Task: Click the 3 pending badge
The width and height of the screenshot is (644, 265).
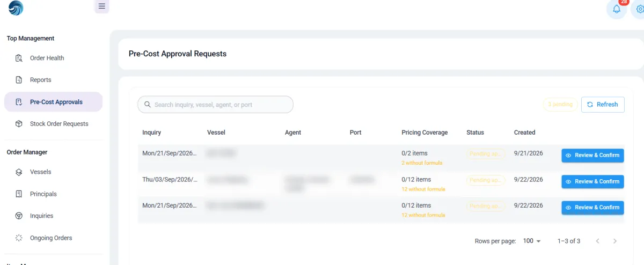Action: tap(560, 105)
